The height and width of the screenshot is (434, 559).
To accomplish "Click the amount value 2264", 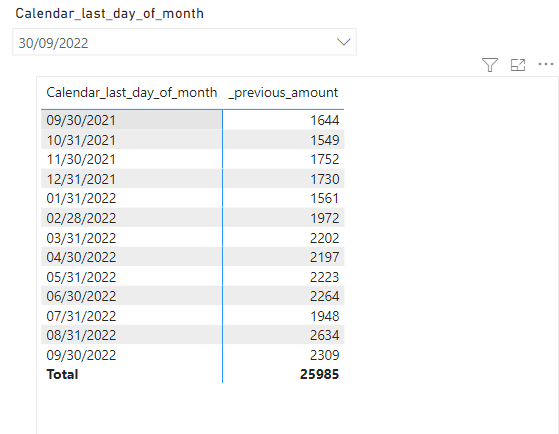I will pos(324,296).
